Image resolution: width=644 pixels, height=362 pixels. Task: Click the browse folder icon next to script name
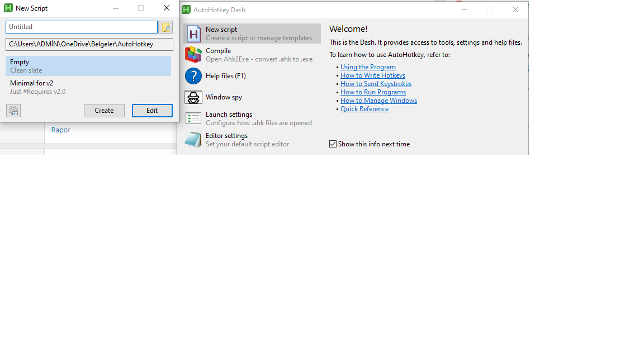click(165, 27)
